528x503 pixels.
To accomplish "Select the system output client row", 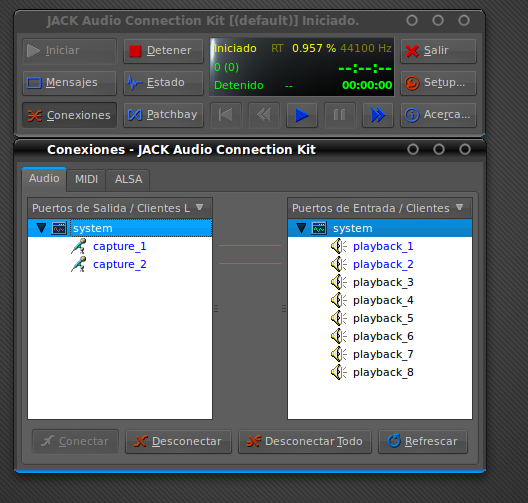I will (120, 228).
